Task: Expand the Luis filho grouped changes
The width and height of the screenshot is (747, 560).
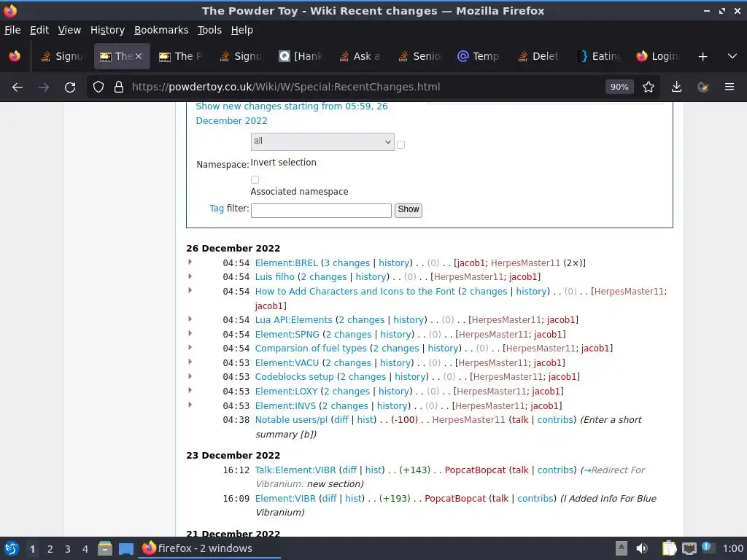Action: (x=190, y=276)
